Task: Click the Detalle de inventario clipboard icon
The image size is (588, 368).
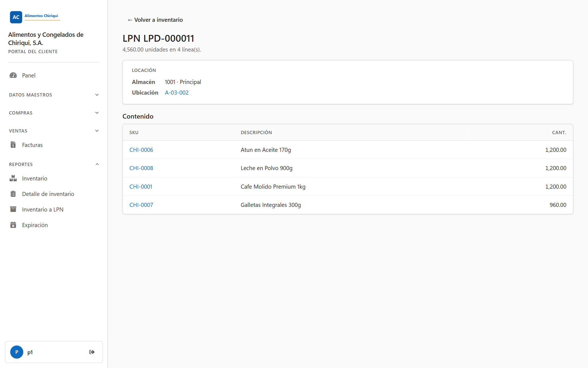Action: click(x=13, y=194)
